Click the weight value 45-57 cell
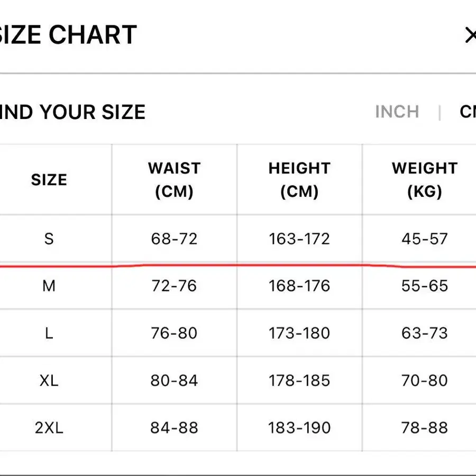Screen dimensions: 476x476 click(424, 239)
